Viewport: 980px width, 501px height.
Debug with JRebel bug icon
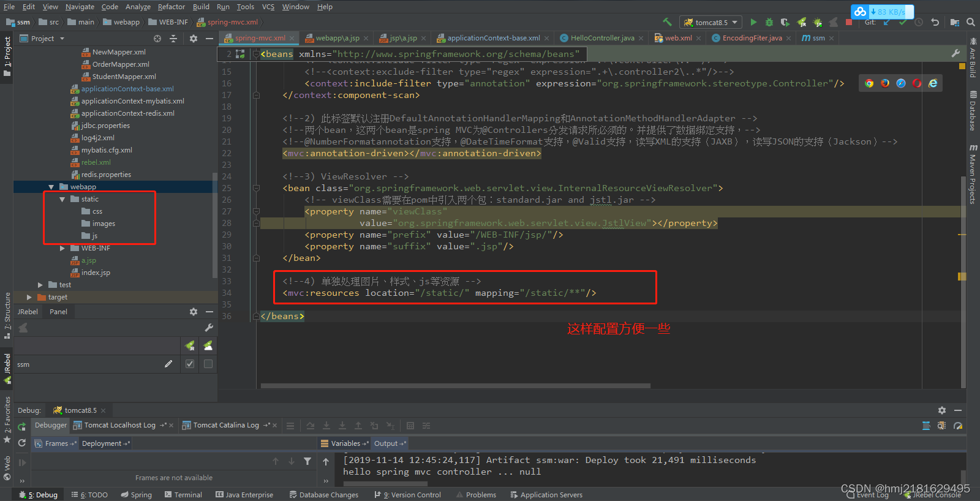click(817, 22)
